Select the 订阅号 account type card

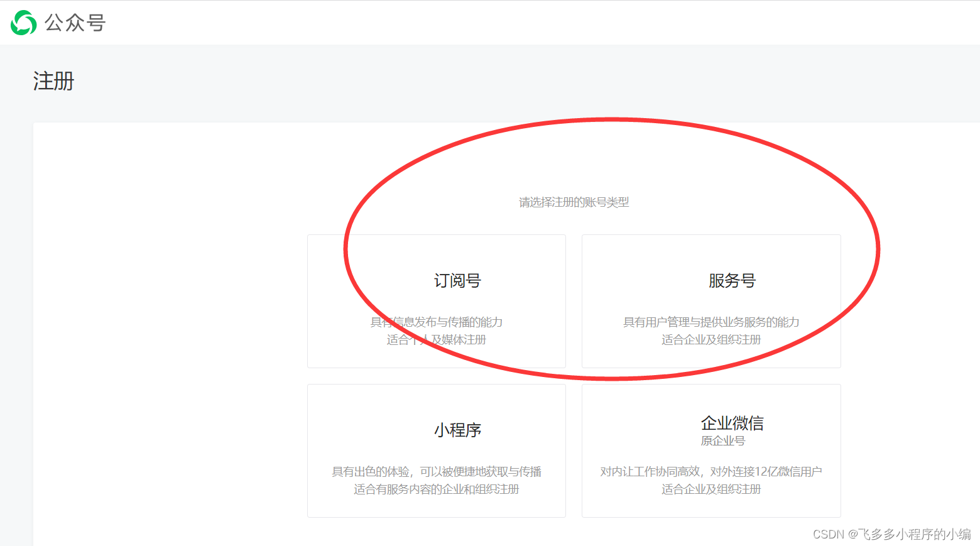[437, 301]
